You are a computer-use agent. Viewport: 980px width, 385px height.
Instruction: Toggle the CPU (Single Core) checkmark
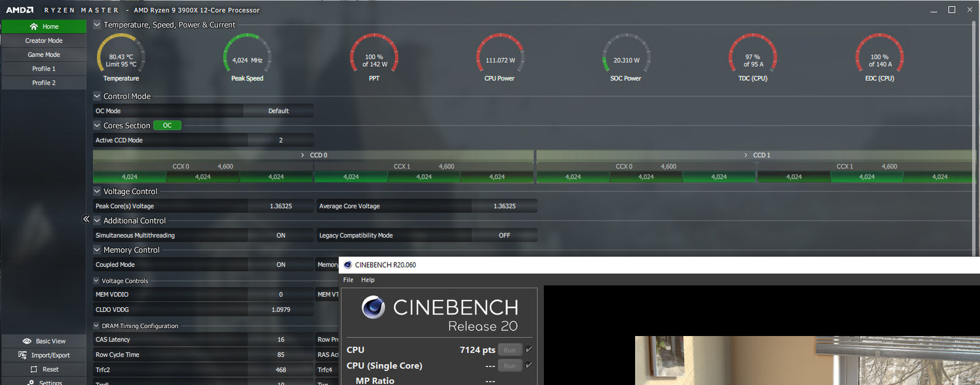tap(529, 365)
